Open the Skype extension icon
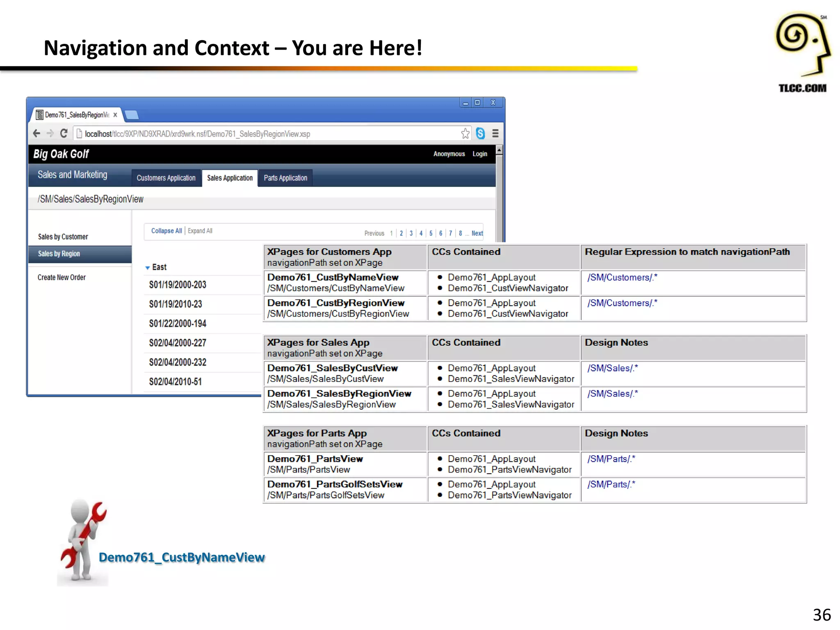The image size is (840, 630). point(480,133)
